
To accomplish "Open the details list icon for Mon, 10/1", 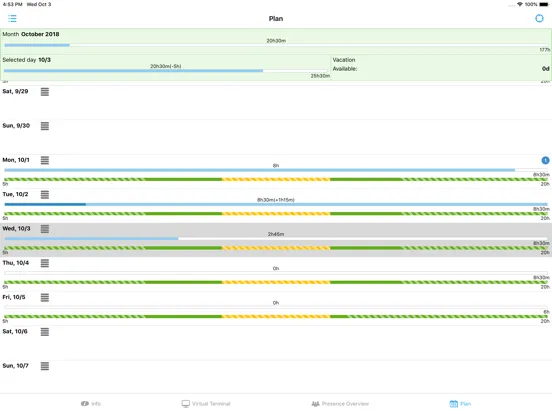I will point(45,160).
